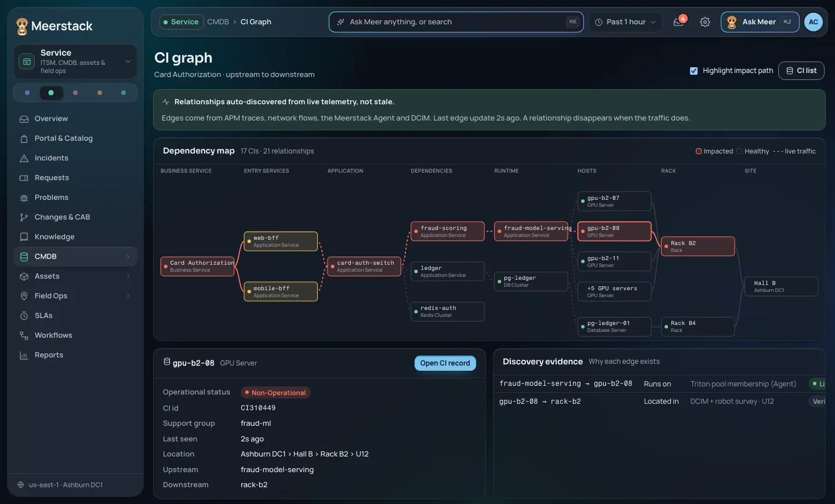The image size is (835, 504).
Task: Select the first blue module dot
Action: coord(27,93)
